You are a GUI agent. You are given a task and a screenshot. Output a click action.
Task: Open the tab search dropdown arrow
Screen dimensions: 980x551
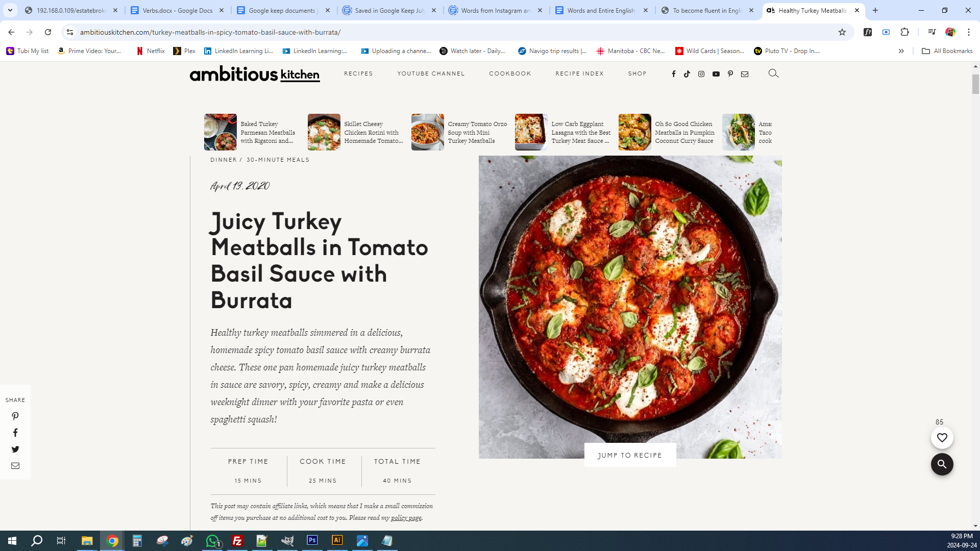pos(10,10)
